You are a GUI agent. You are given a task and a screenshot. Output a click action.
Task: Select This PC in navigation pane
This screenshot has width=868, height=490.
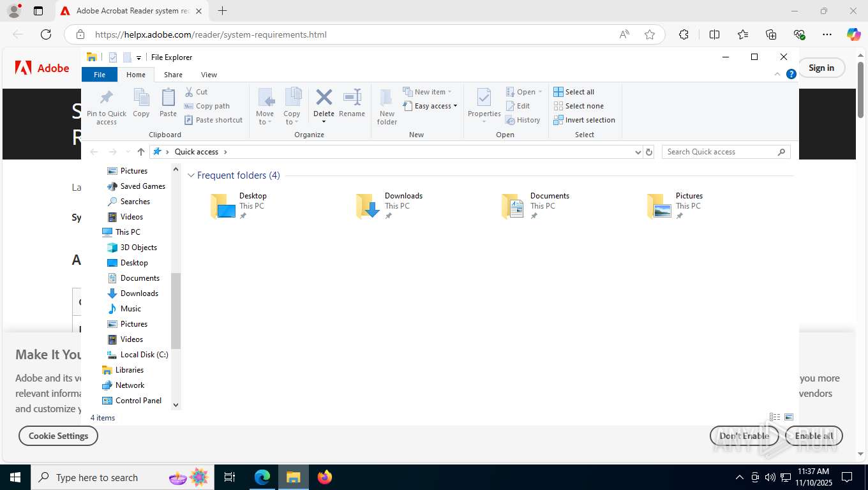121,232
